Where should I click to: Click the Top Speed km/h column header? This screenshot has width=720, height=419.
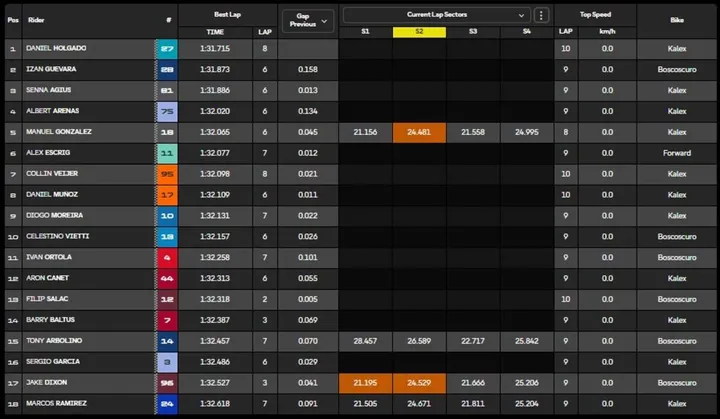(607, 32)
